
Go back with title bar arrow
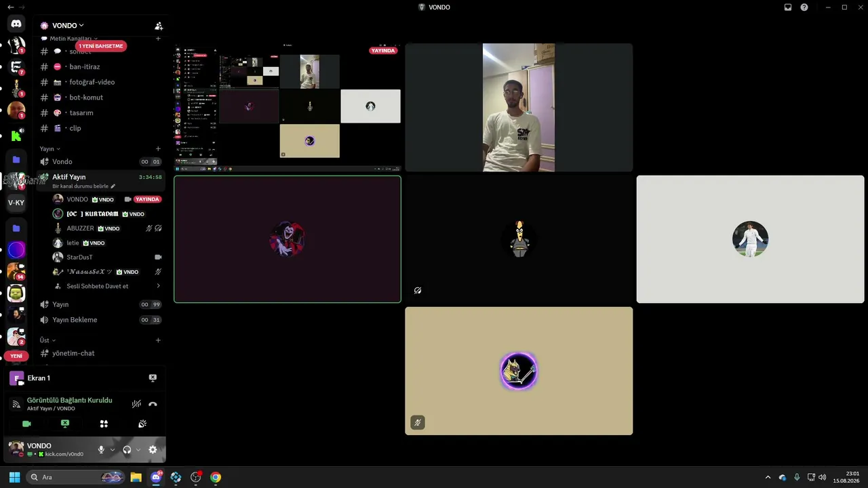(x=10, y=7)
